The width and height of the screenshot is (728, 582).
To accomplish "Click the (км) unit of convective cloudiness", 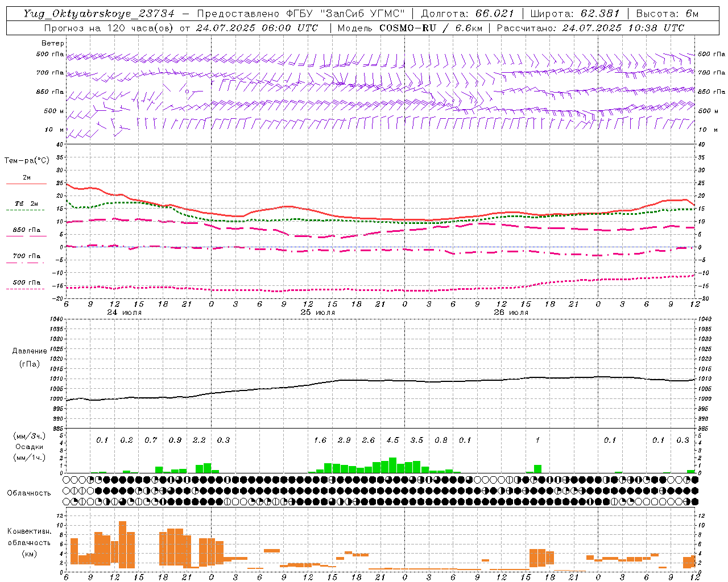I will click(x=29, y=553).
